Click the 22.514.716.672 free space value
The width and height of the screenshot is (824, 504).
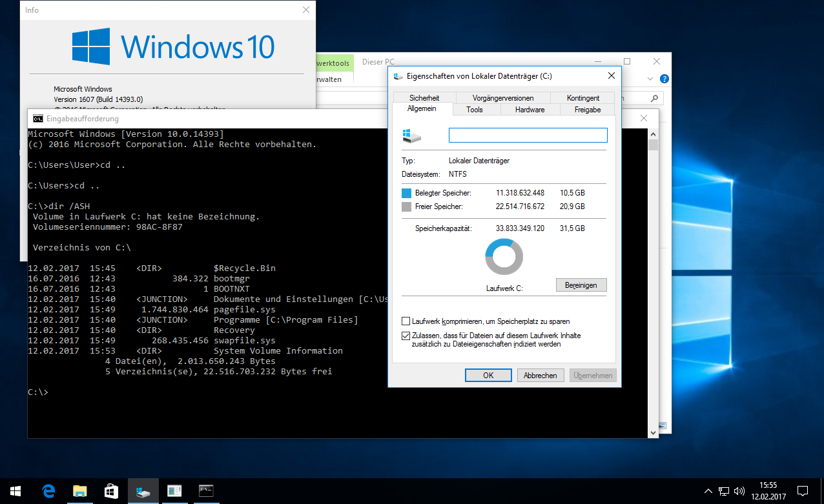(520, 207)
